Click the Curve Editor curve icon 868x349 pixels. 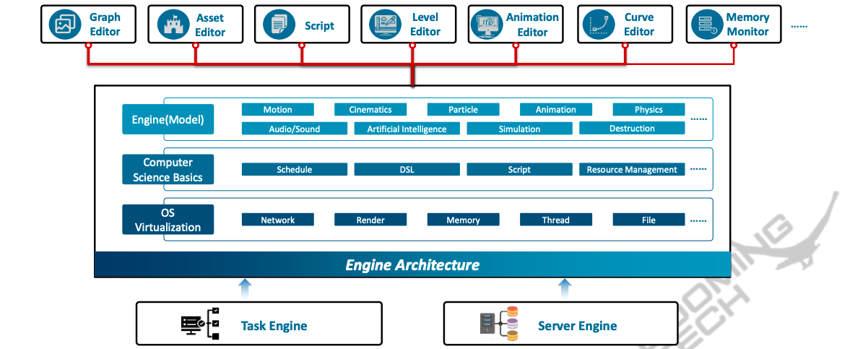pos(598,25)
